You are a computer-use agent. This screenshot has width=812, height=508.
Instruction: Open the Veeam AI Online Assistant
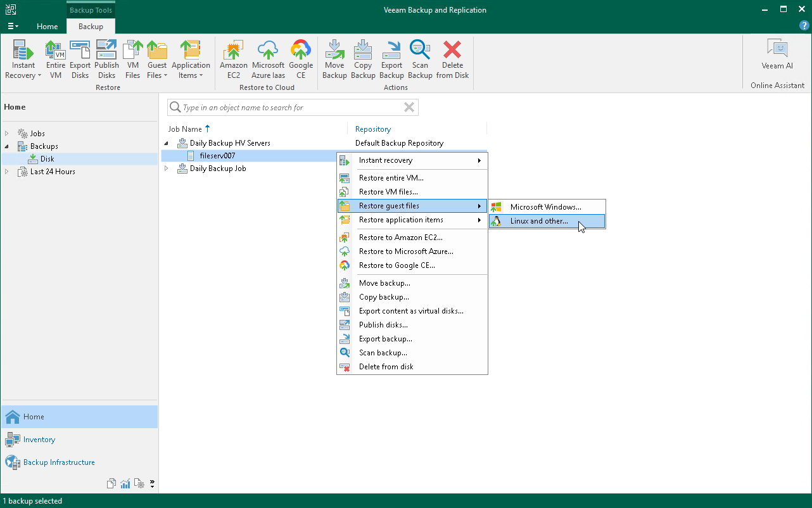pyautogui.click(x=777, y=57)
